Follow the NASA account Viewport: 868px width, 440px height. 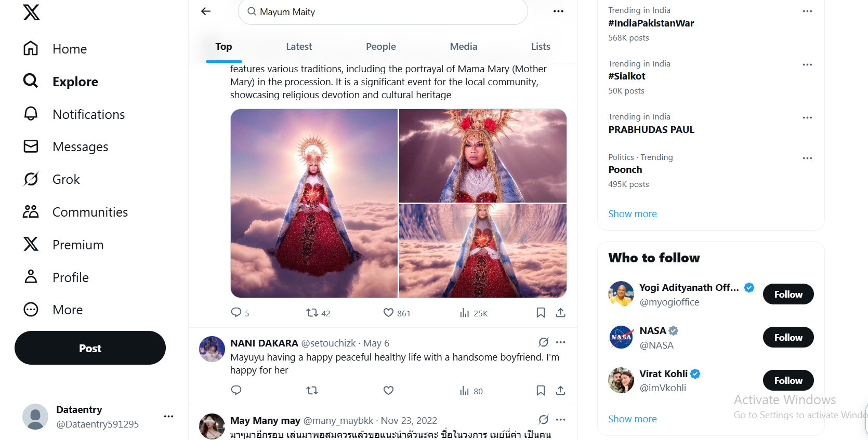[x=788, y=338]
